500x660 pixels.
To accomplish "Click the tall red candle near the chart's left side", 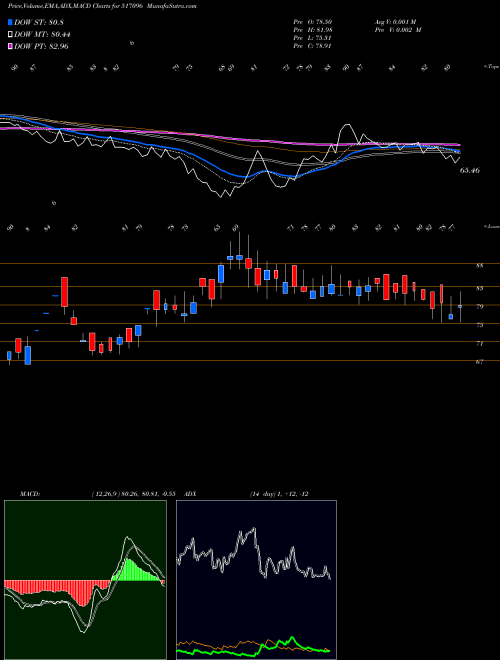I will pos(64,292).
